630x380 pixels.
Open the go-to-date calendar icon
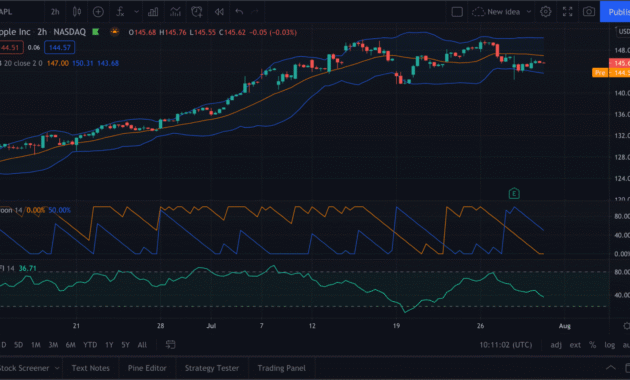(170, 344)
